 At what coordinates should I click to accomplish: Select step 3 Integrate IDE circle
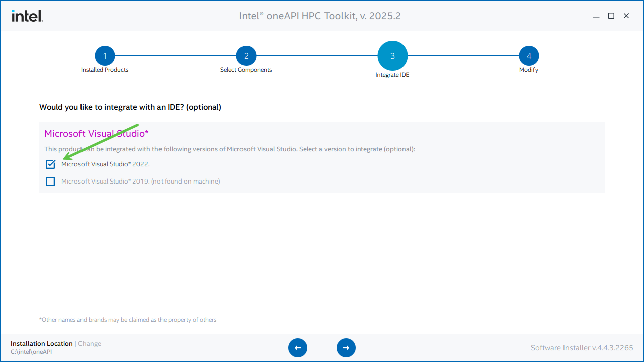pyautogui.click(x=392, y=56)
